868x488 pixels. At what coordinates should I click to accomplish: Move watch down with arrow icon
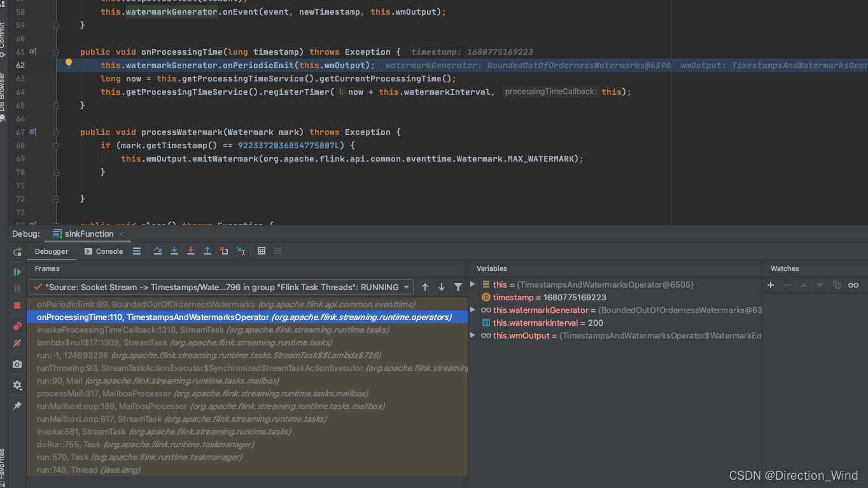(x=820, y=285)
